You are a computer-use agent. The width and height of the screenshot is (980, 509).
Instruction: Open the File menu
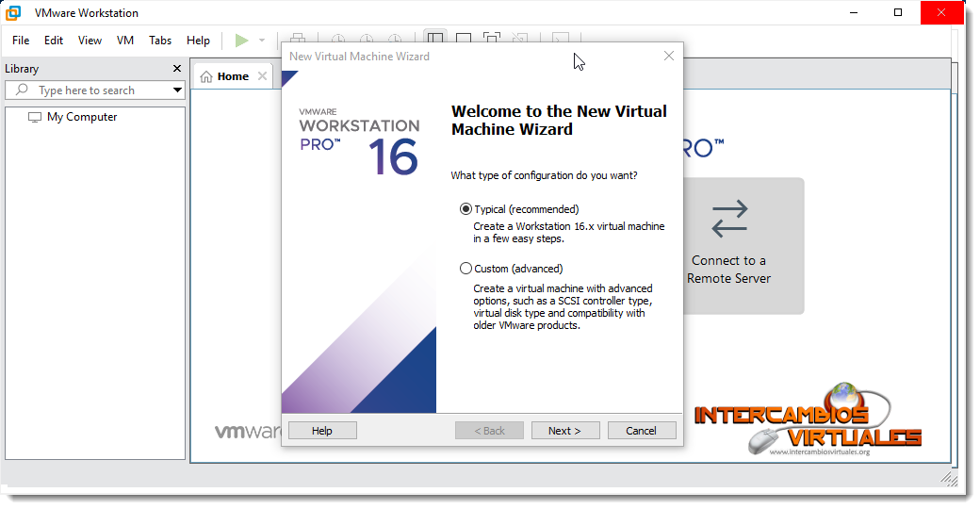(21, 40)
